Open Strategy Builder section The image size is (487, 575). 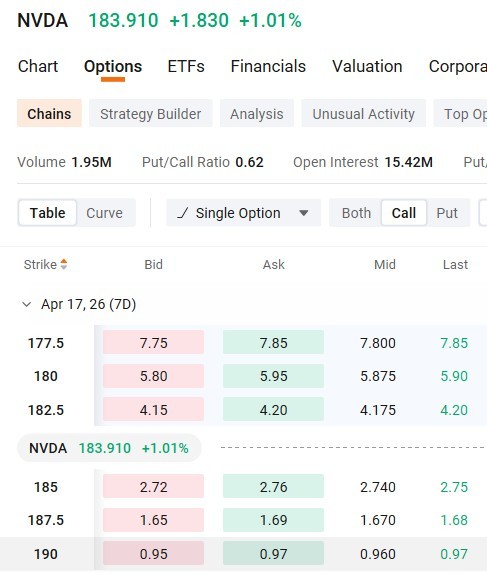click(151, 114)
